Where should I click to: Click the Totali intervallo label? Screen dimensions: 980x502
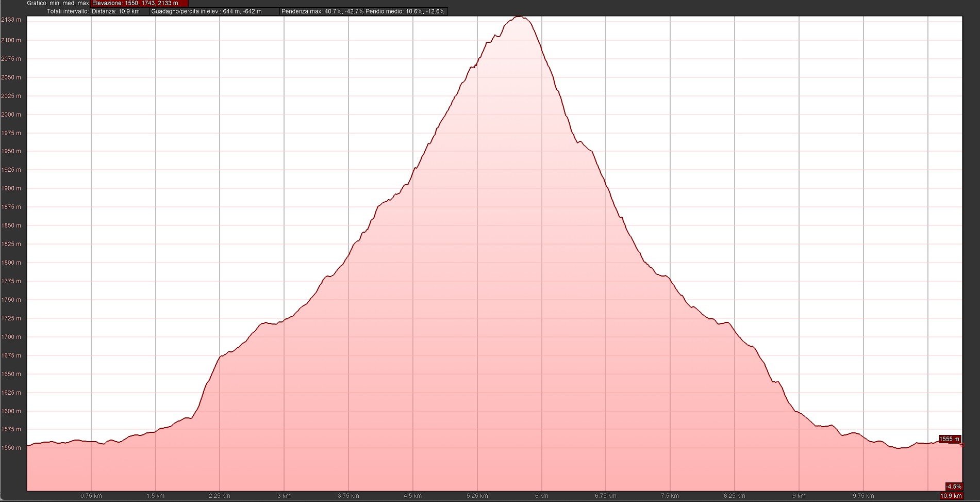point(68,11)
